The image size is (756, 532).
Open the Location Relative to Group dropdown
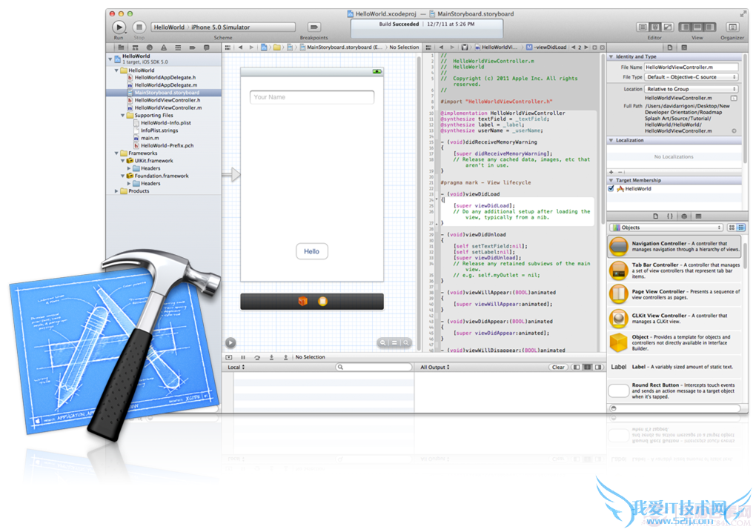coord(692,89)
